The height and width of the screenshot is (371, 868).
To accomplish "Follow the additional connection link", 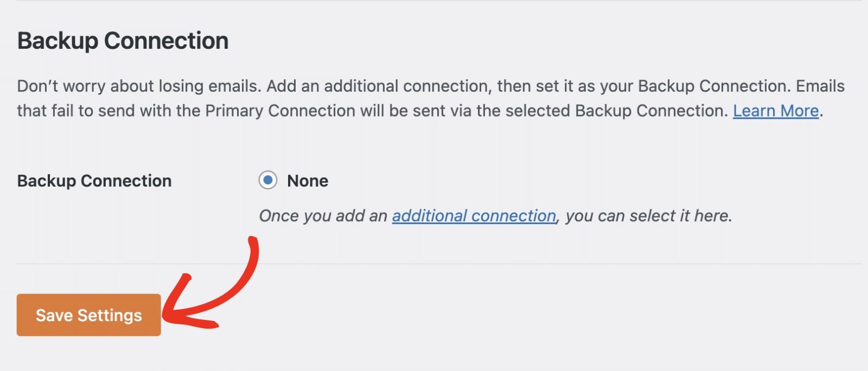I will tap(474, 216).
